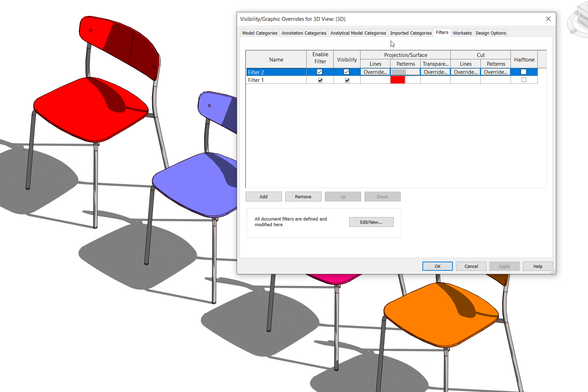Switch to the Design Options tab
588x392 pixels.
click(x=490, y=33)
